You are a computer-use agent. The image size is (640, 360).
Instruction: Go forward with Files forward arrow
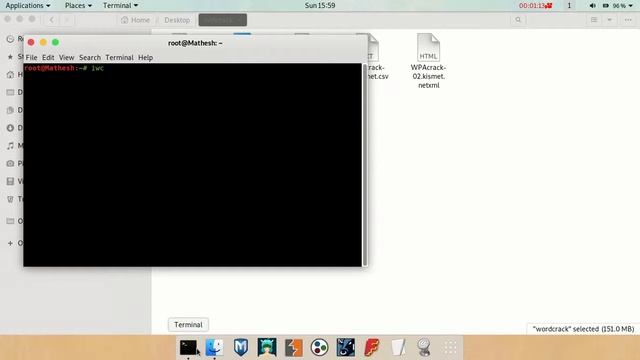pyautogui.click(x=67, y=20)
